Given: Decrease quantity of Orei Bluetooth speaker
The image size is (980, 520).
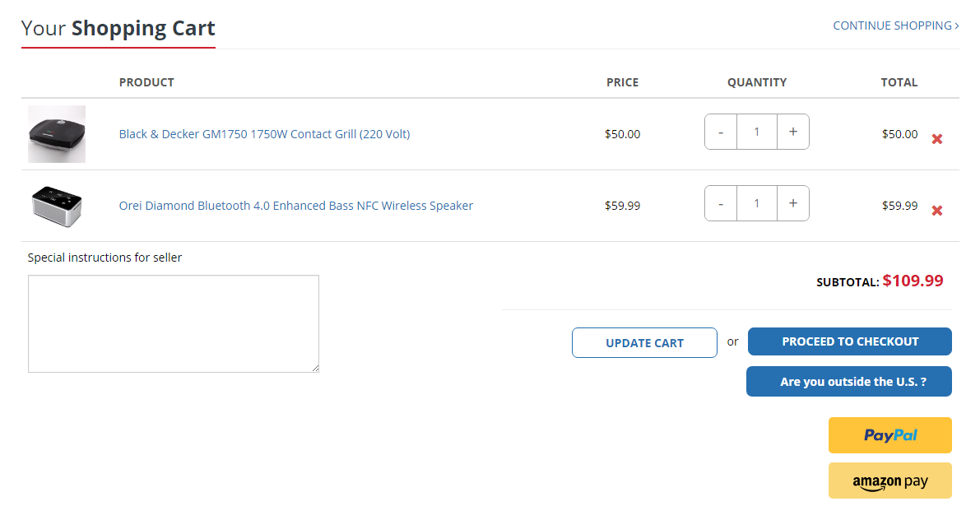Looking at the screenshot, I should tap(721, 203).
